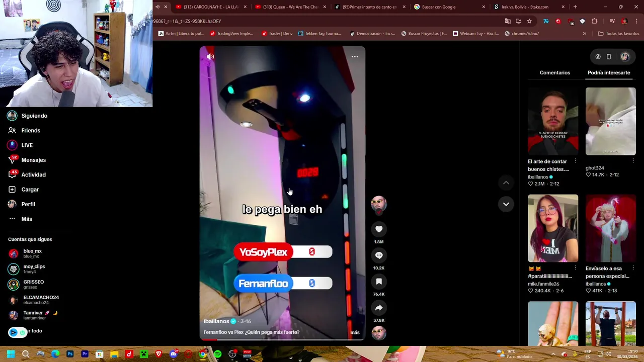Image resolution: width=644 pixels, height=362 pixels.
Task: Open Spotify from the Windows taskbar
Action: click(x=217, y=354)
